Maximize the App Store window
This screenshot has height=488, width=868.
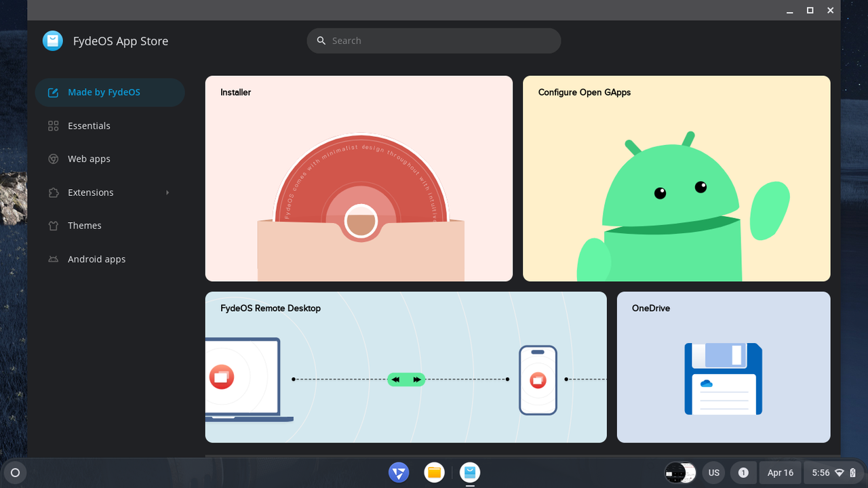coord(810,10)
